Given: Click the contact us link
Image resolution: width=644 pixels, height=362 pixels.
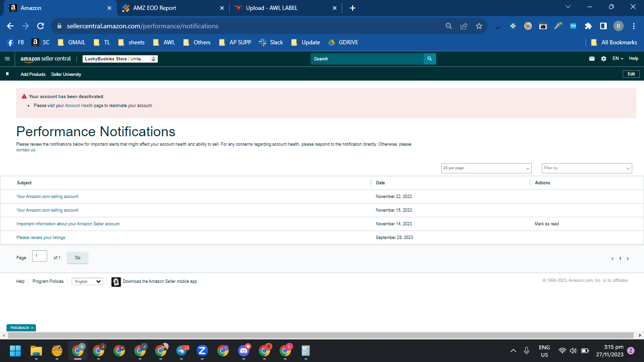Looking at the screenshot, I should point(26,150).
